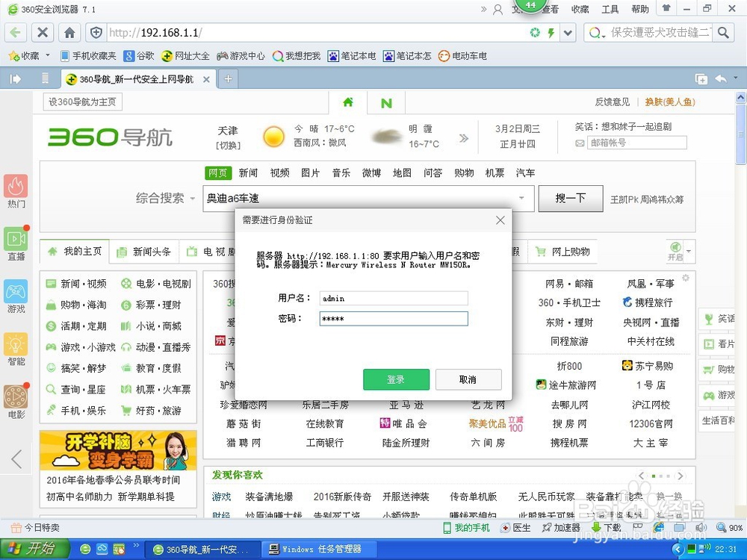This screenshot has width=747, height=560.
Task: Click the page vertical scrollbar thumb
Action: pos(741,134)
